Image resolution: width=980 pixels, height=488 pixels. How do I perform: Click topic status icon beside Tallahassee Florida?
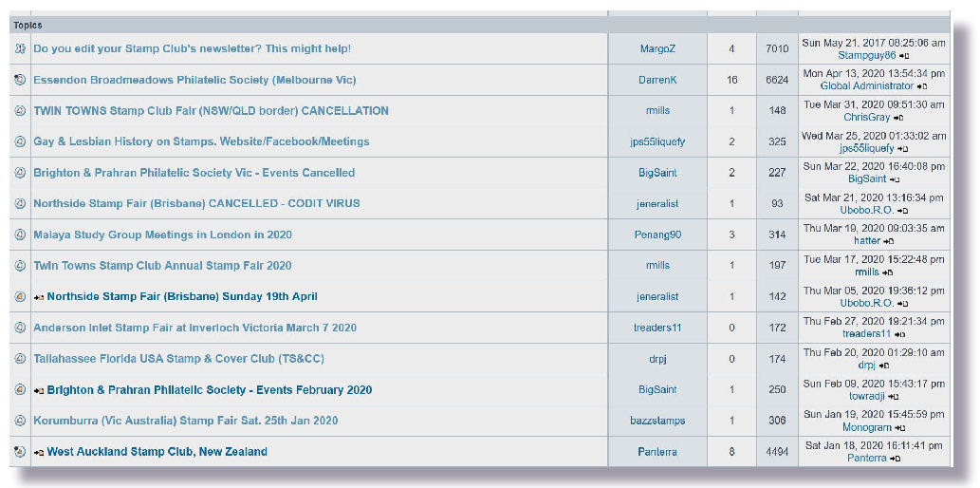pos(20,359)
